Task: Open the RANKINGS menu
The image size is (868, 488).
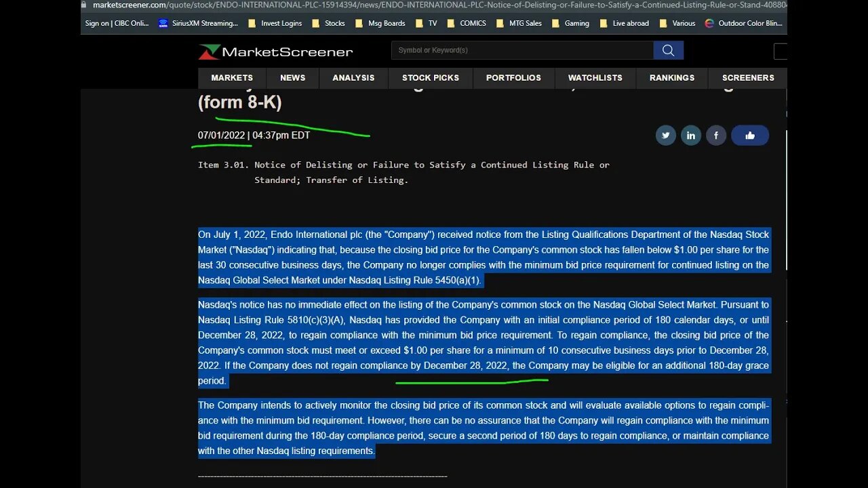Action: coord(672,78)
